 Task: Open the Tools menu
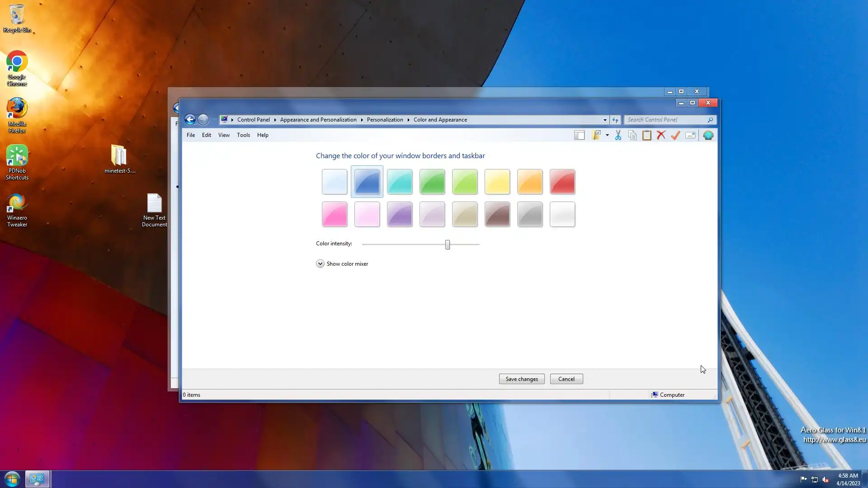click(243, 135)
